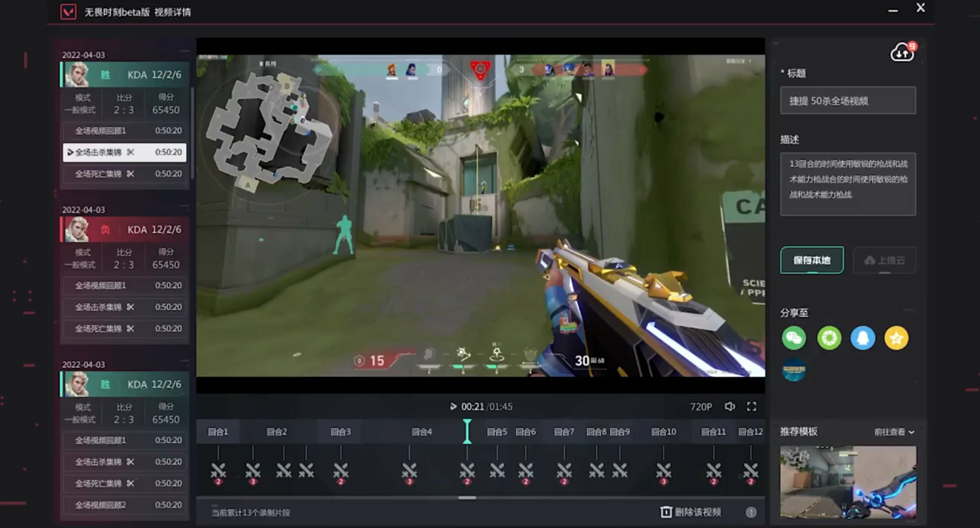Select the 回合4 round tab

point(422,432)
